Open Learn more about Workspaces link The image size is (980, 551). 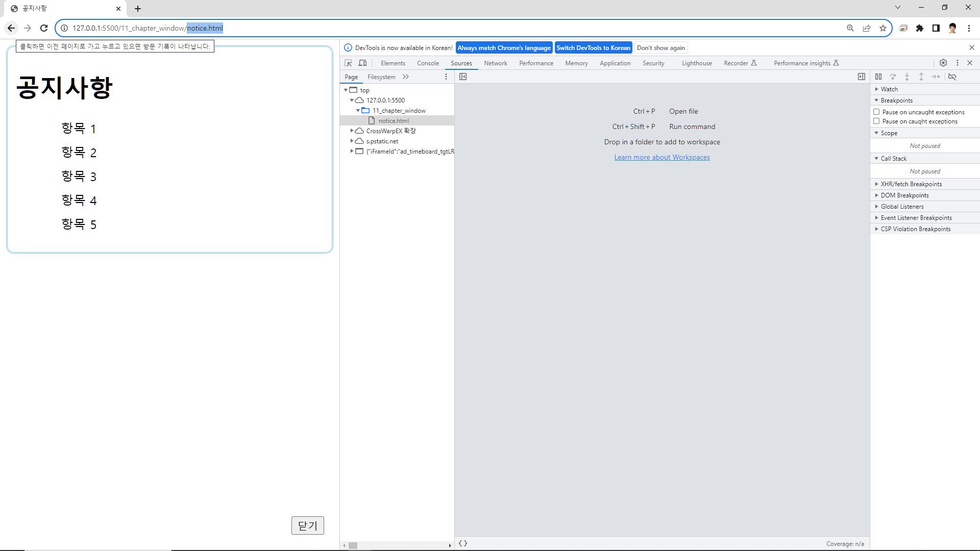coord(662,157)
